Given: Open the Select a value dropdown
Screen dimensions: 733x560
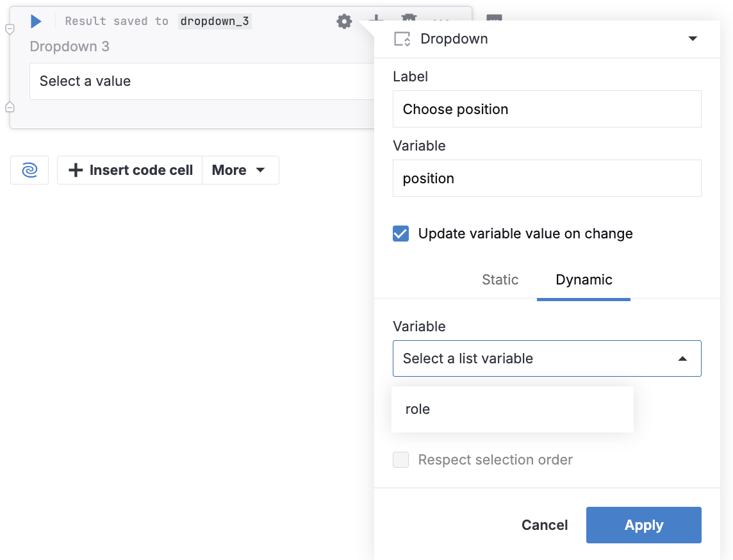Looking at the screenshot, I should (x=192, y=81).
